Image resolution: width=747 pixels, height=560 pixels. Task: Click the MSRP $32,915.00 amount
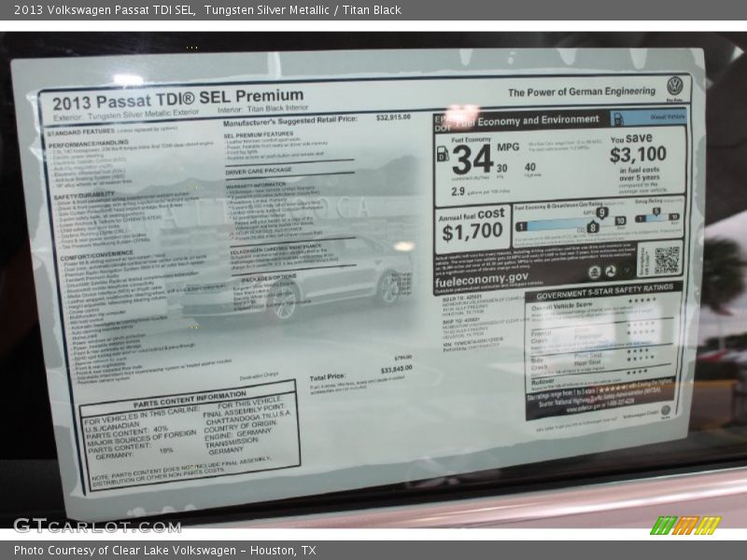click(x=393, y=119)
